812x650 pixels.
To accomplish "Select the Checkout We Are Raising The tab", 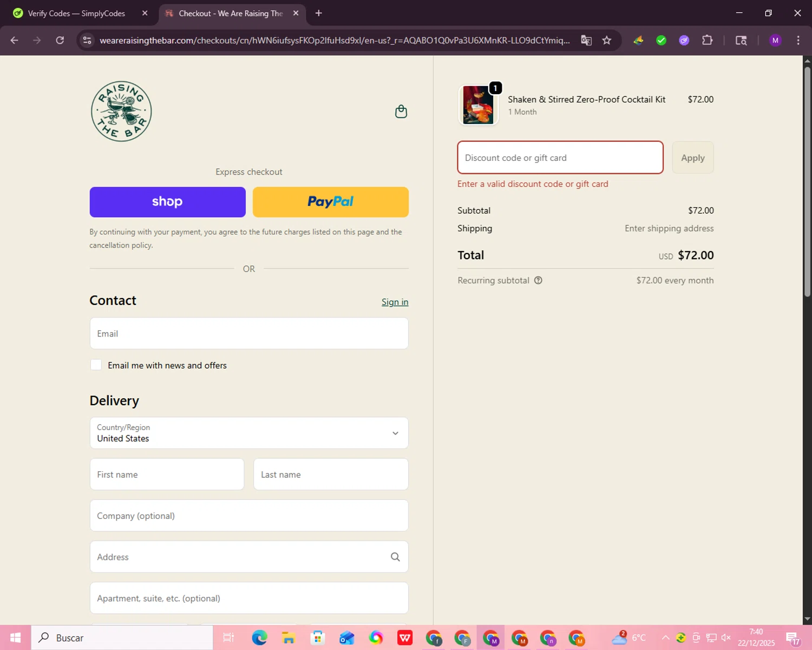I will pyautogui.click(x=232, y=13).
